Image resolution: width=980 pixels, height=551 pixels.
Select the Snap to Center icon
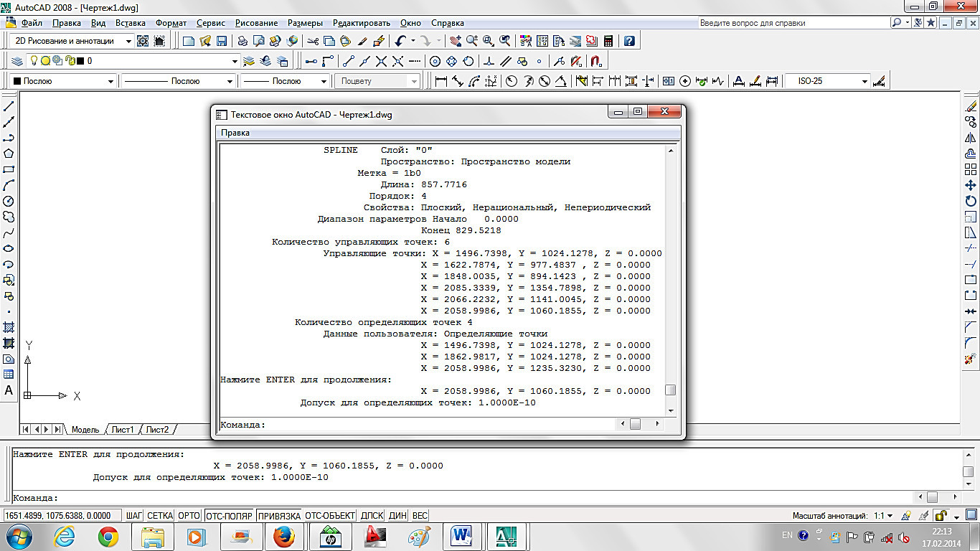(435, 61)
